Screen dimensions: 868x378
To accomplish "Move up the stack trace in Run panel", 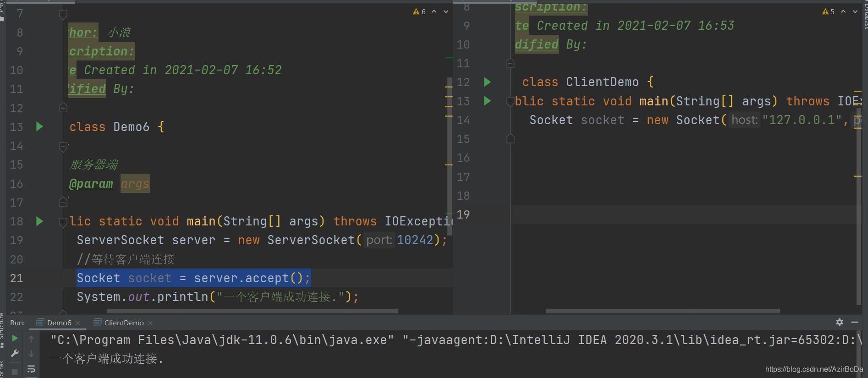I will pyautogui.click(x=31, y=339).
